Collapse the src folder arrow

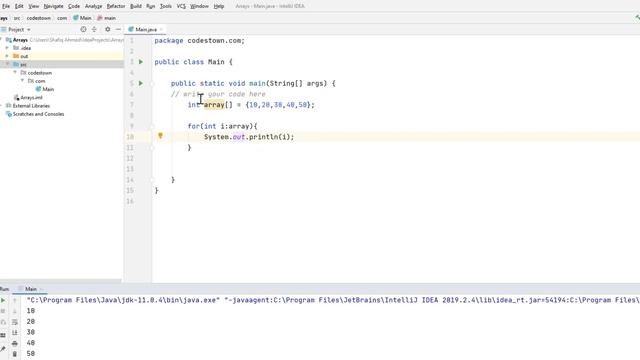click(x=7, y=64)
